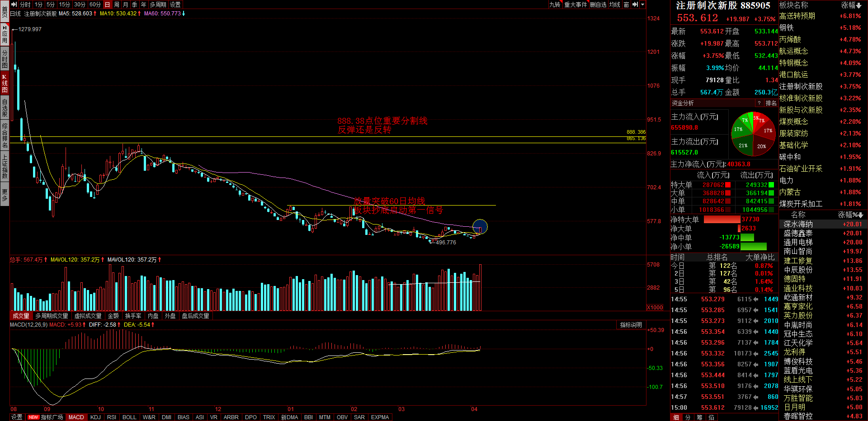Select the 盘后成交量 tab
The height and width of the screenshot is (421, 868).
[x=195, y=316]
